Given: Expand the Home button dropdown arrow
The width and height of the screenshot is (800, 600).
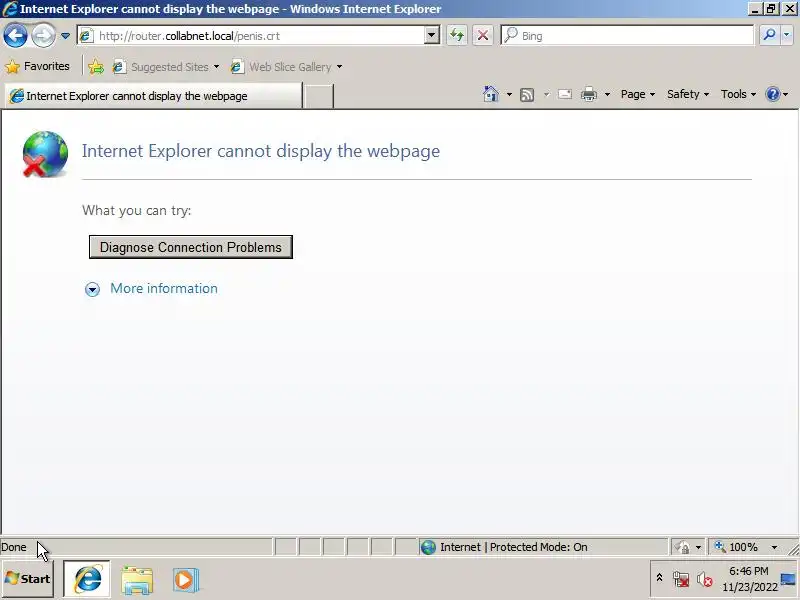Looking at the screenshot, I should pos(509,94).
